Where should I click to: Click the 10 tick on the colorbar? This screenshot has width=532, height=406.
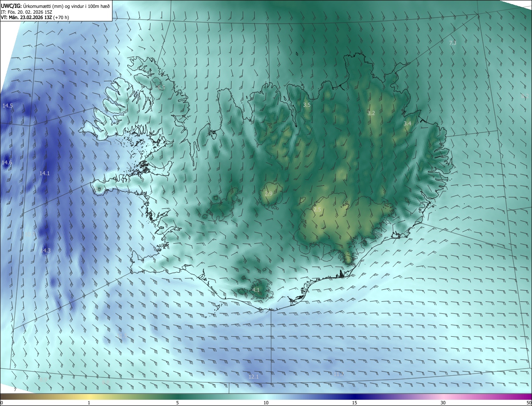point(266,403)
